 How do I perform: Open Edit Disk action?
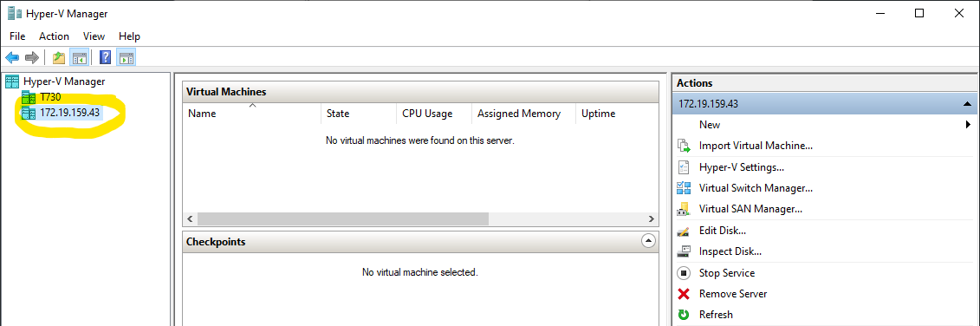click(x=723, y=231)
